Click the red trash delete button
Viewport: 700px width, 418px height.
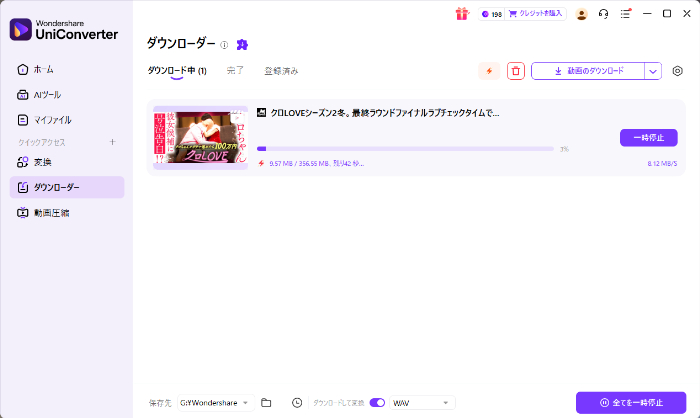pyautogui.click(x=516, y=71)
